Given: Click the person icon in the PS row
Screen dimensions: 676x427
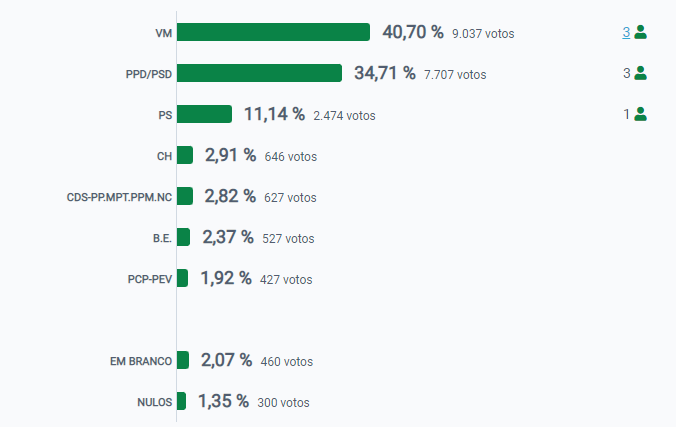Looking at the screenshot, I should (641, 114).
